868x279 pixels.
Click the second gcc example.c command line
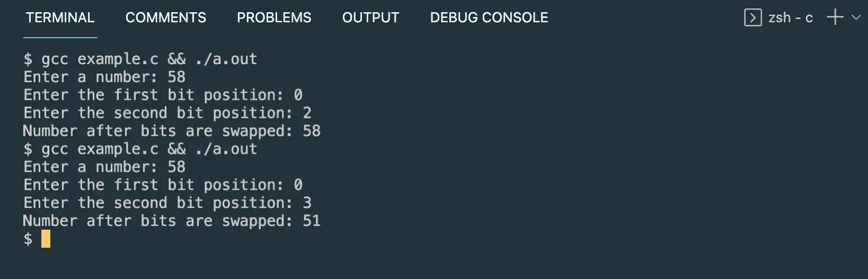140,149
